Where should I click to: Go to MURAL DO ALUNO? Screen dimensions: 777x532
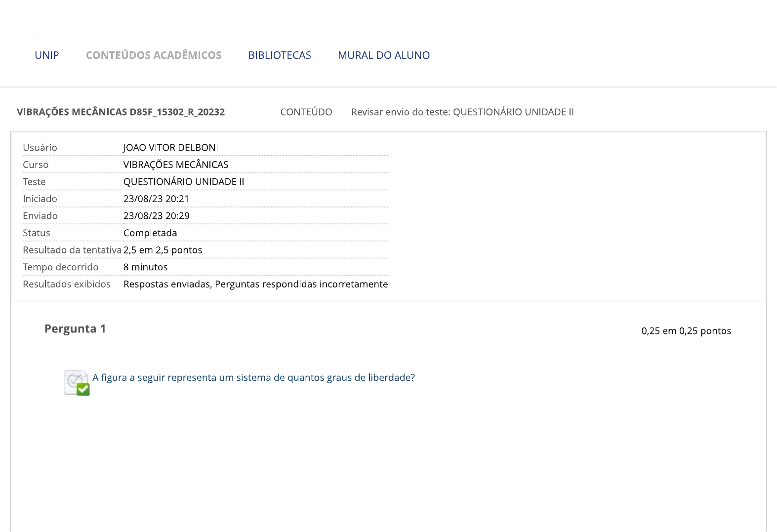(x=384, y=55)
